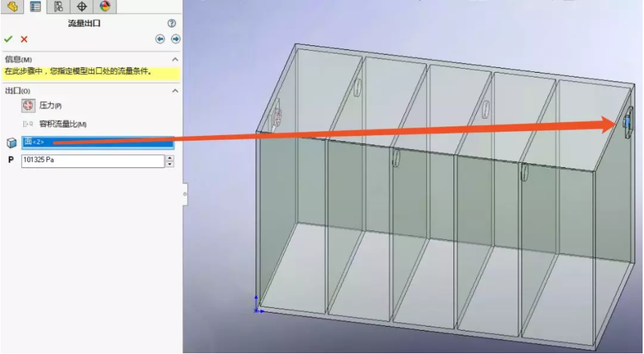
Task: Go to the next wizard step arrow
Action: (175, 39)
